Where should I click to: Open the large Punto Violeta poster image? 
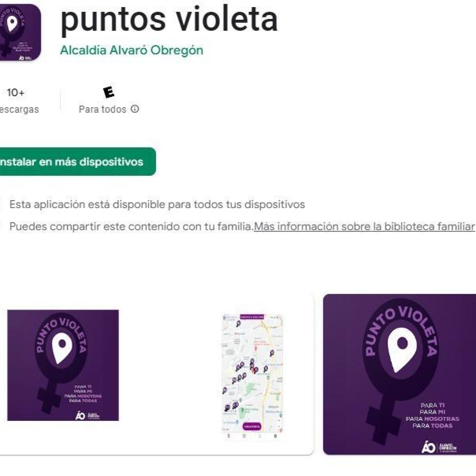point(399,374)
